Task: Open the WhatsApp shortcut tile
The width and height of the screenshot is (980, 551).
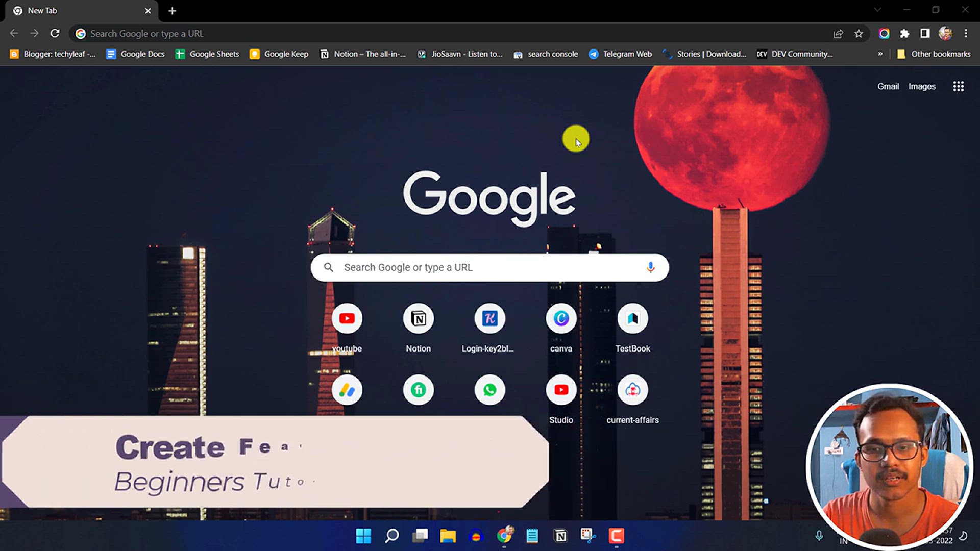Action: click(x=490, y=390)
